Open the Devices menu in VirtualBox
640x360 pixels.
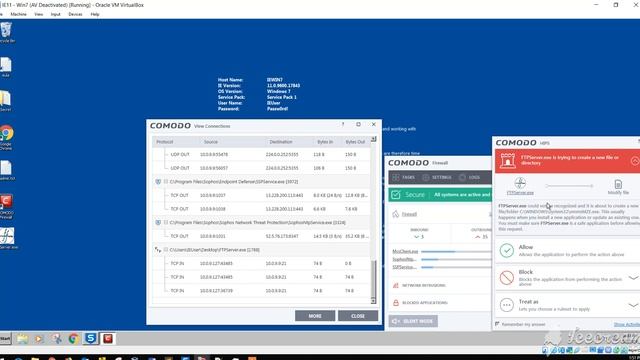pos(75,14)
